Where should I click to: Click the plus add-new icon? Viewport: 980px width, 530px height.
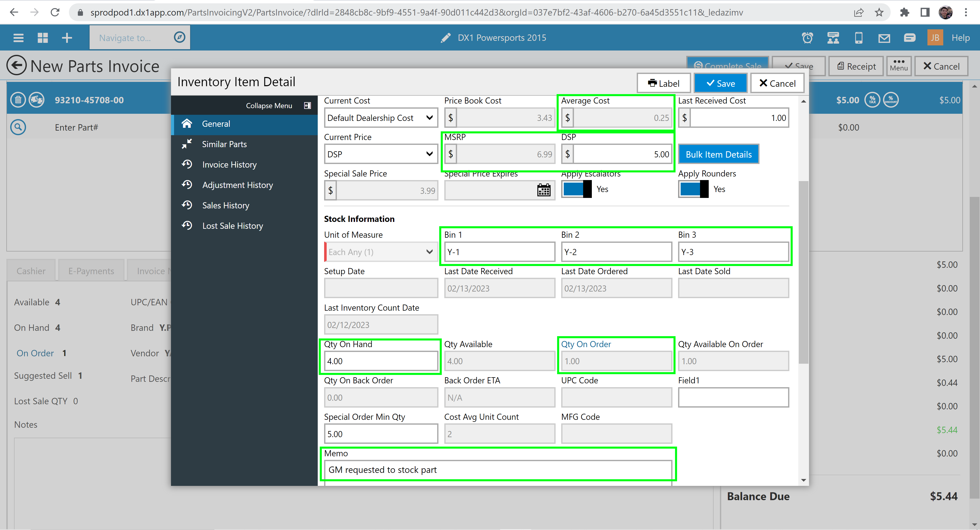67,38
